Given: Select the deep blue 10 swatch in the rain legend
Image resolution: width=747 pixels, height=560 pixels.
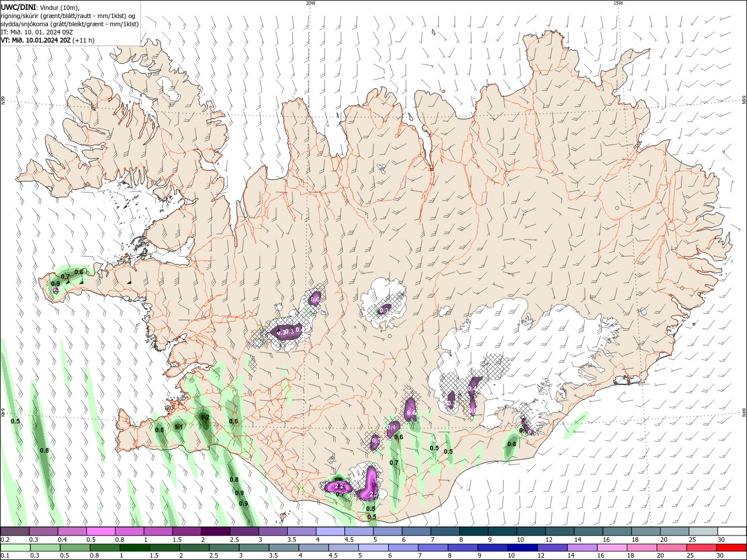Looking at the screenshot, I should tap(522, 547).
